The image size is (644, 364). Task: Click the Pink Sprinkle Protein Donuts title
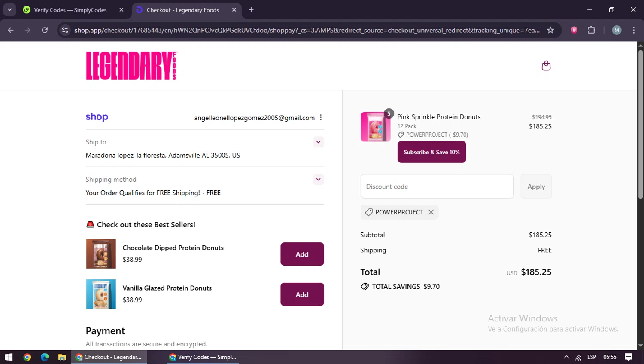tap(439, 117)
